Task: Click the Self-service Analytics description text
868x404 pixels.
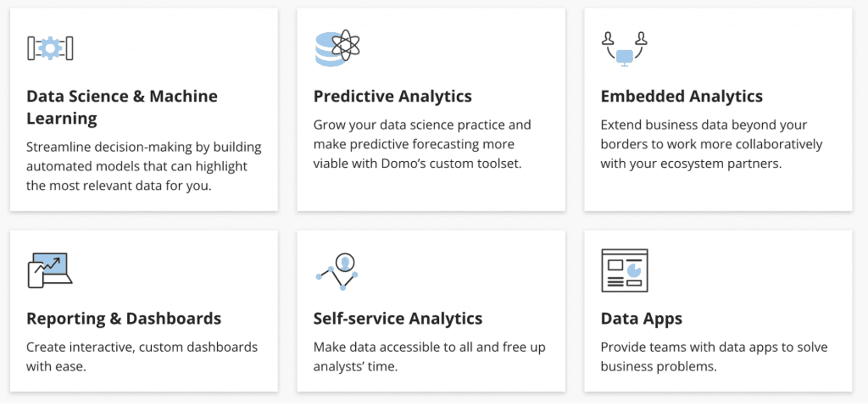Action: pyautogui.click(x=429, y=356)
